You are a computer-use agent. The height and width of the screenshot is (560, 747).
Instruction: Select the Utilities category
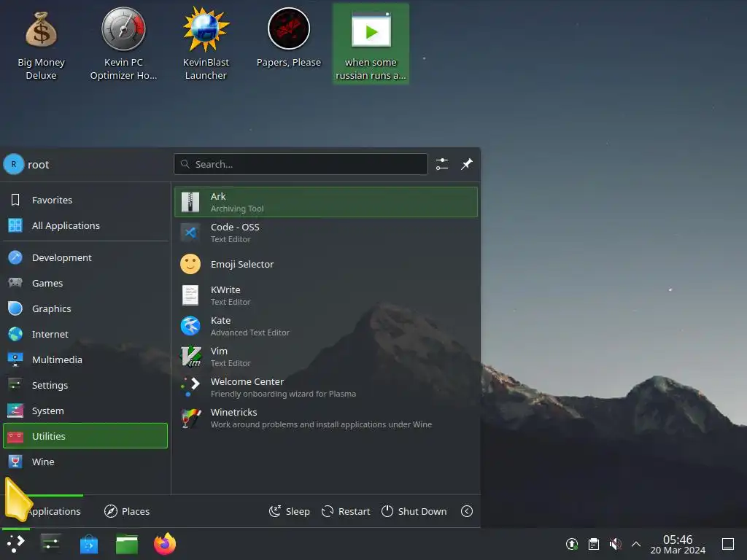point(86,436)
